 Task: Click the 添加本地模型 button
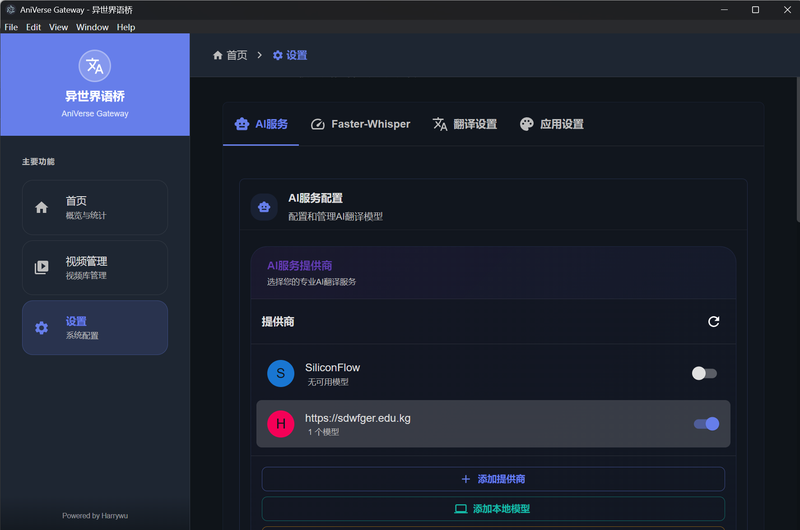(493, 508)
